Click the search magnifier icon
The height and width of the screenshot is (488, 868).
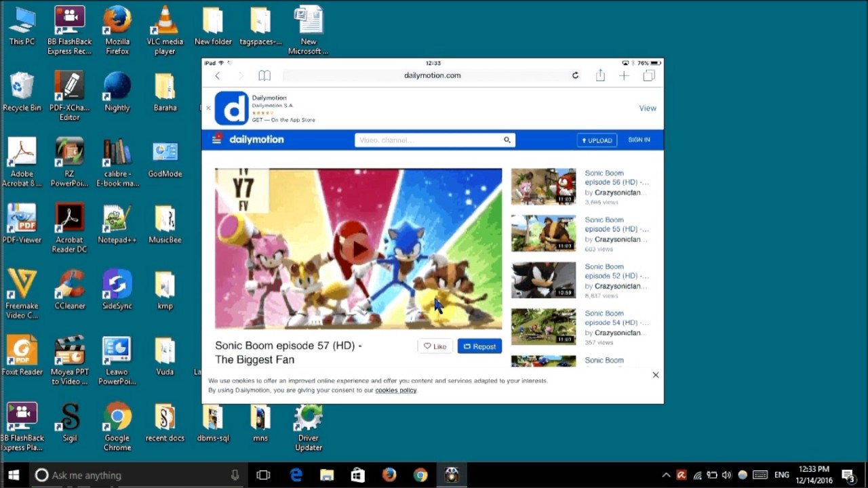[507, 140]
